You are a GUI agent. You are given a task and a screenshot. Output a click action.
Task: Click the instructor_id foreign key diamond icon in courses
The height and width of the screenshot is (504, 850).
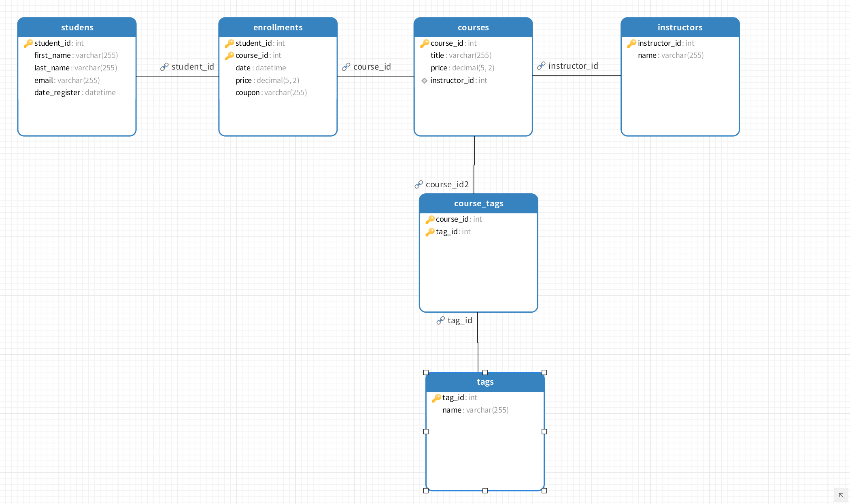point(424,80)
